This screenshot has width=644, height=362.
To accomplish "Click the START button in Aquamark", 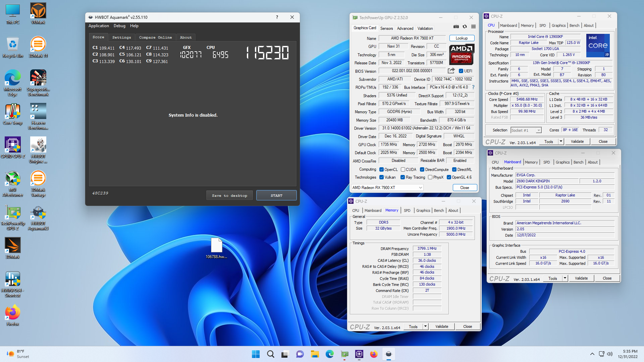I will point(276,195).
